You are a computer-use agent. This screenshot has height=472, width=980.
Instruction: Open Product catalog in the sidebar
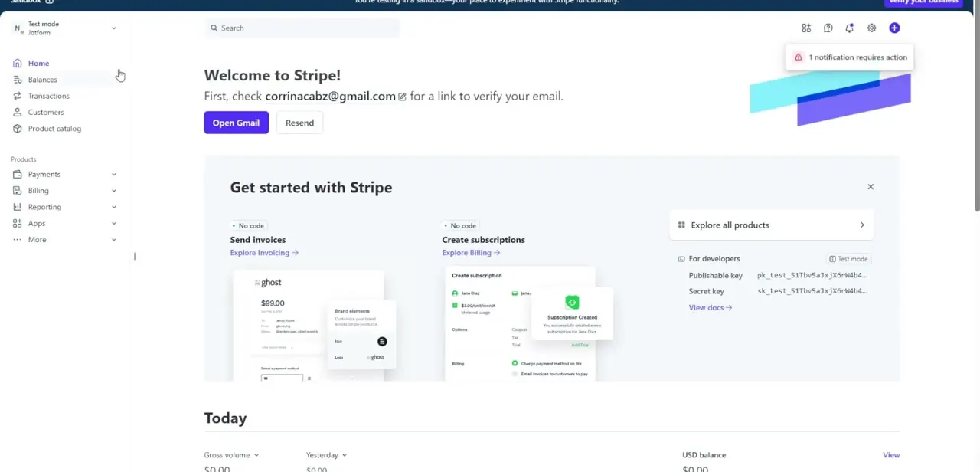54,129
